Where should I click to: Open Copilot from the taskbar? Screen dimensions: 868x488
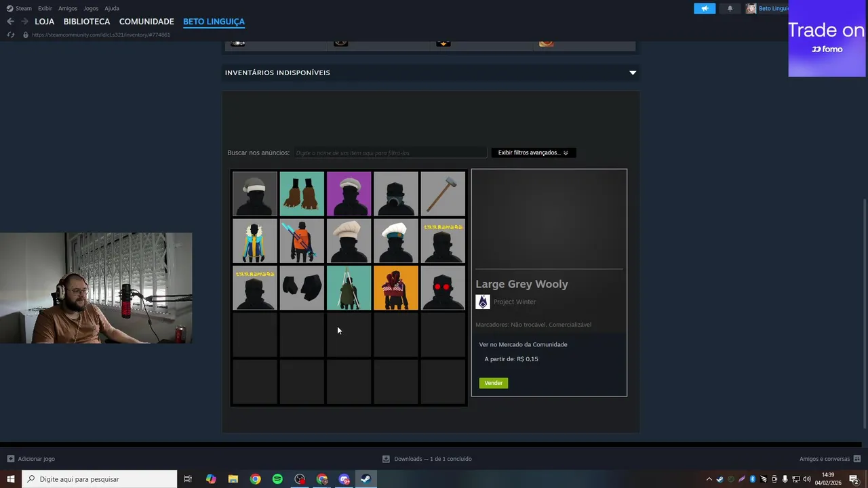tap(211, 479)
